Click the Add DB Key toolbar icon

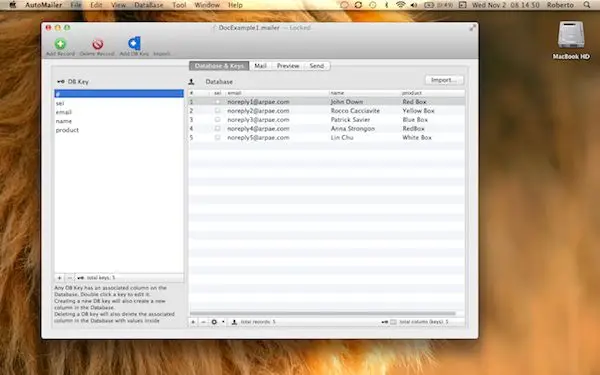[x=134, y=43]
